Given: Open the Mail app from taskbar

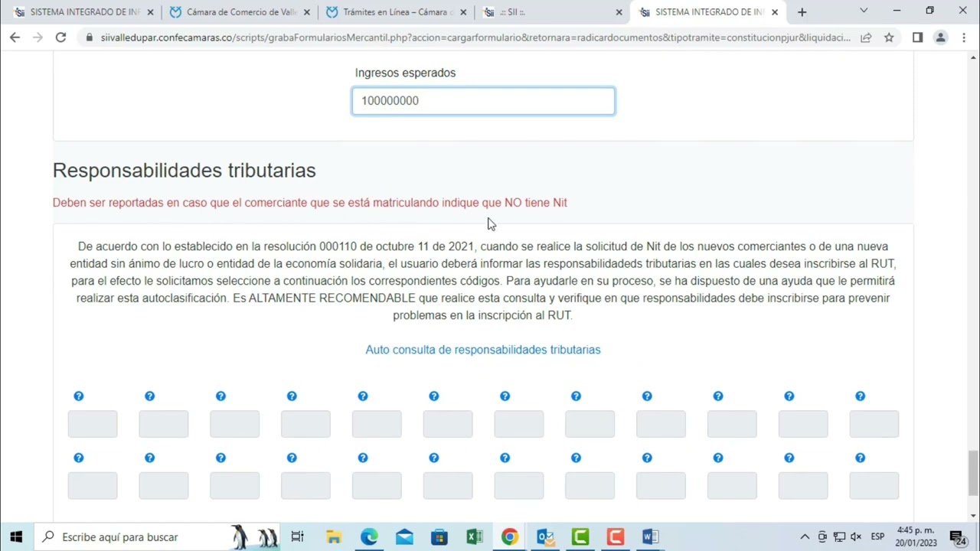Looking at the screenshot, I should click(x=404, y=536).
